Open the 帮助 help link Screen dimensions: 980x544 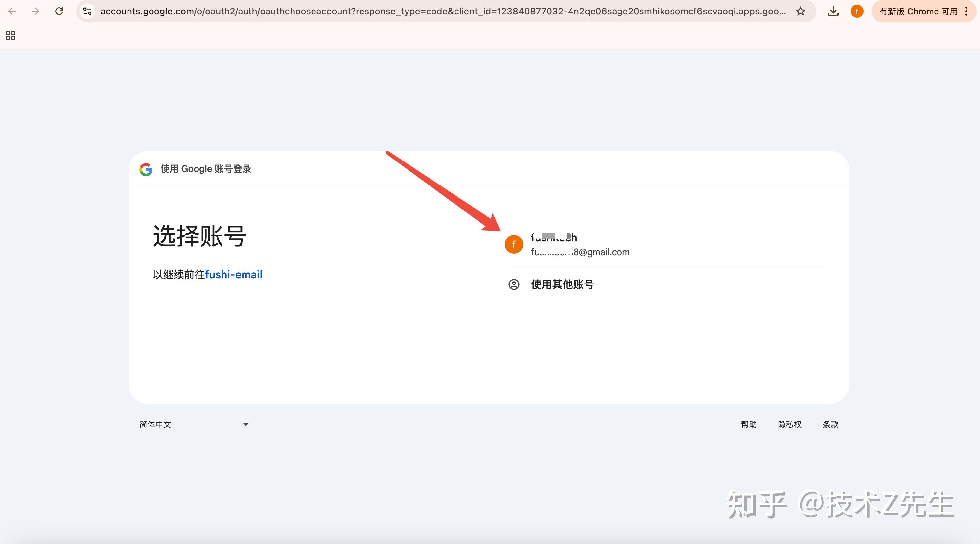point(749,425)
